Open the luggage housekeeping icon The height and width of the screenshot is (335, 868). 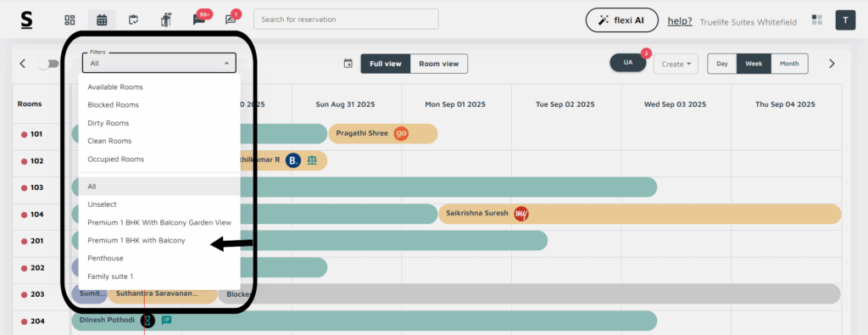pyautogui.click(x=165, y=20)
